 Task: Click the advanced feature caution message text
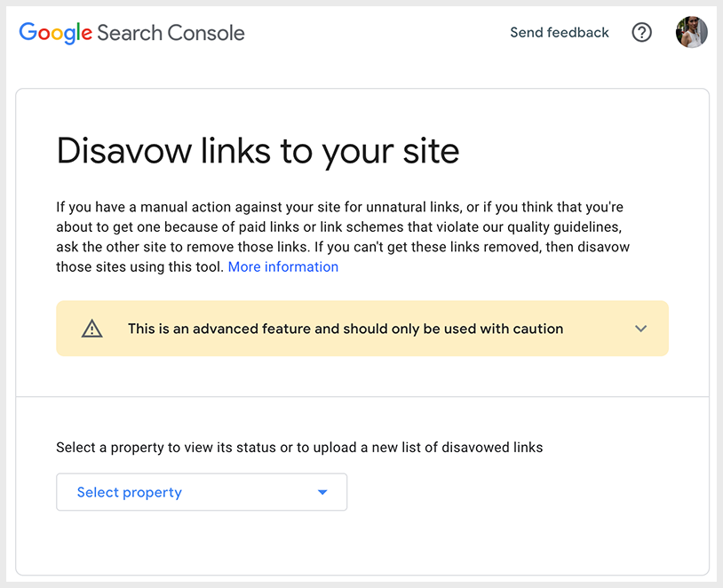click(346, 329)
